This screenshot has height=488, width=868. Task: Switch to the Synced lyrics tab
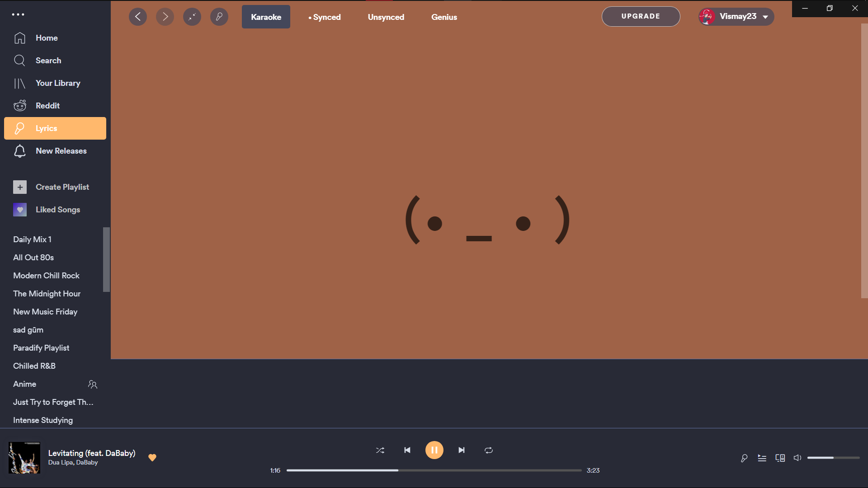[x=325, y=17]
